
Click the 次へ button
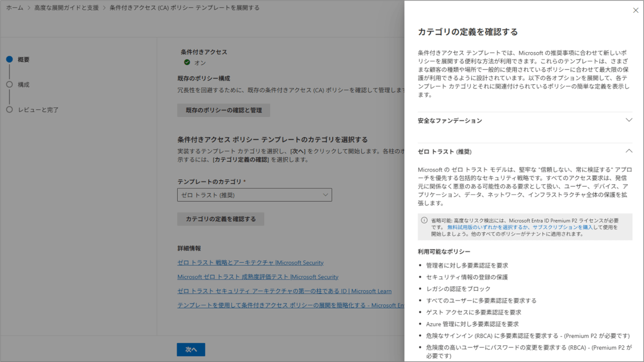point(191,349)
